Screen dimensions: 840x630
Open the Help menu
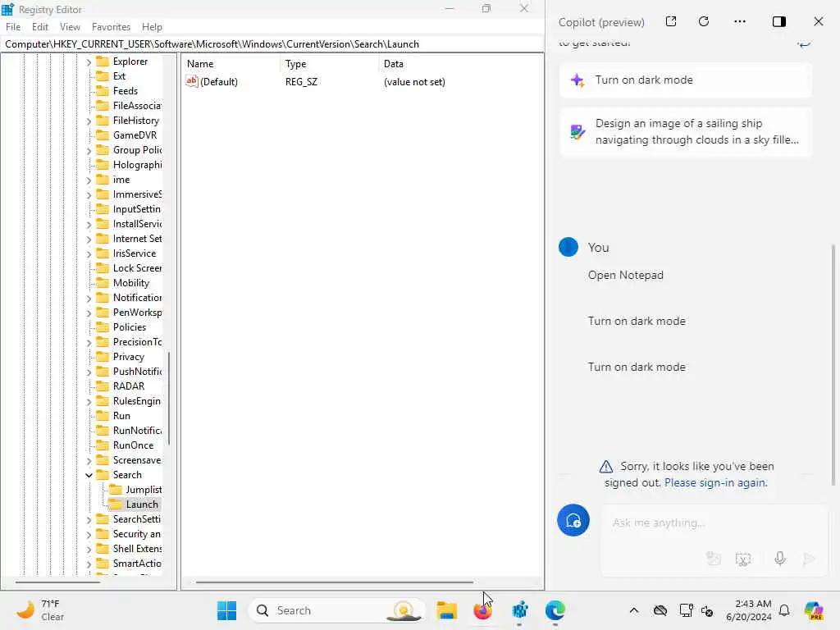152,27
